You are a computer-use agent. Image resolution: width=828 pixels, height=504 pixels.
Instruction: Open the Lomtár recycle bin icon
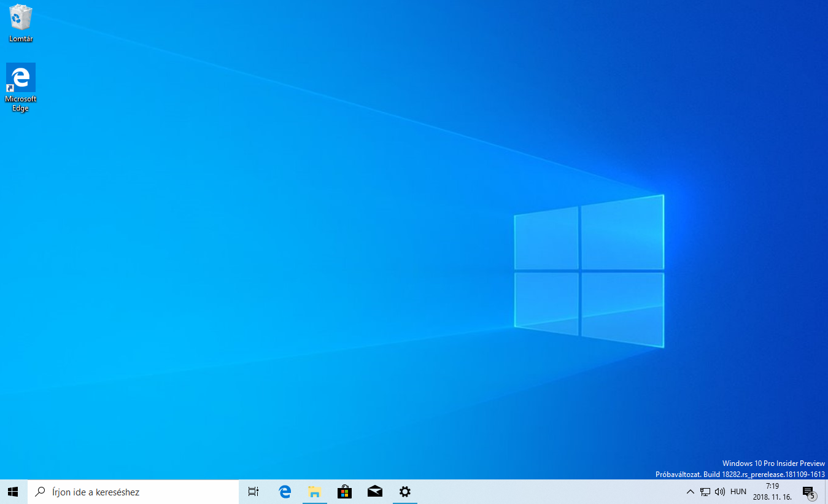tap(20, 18)
